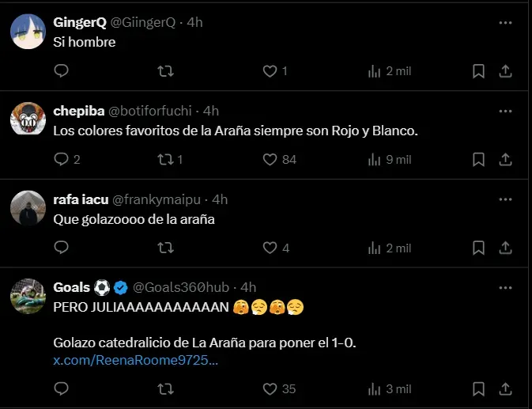Bookmark rafa iacu's tweet

pos(478,248)
